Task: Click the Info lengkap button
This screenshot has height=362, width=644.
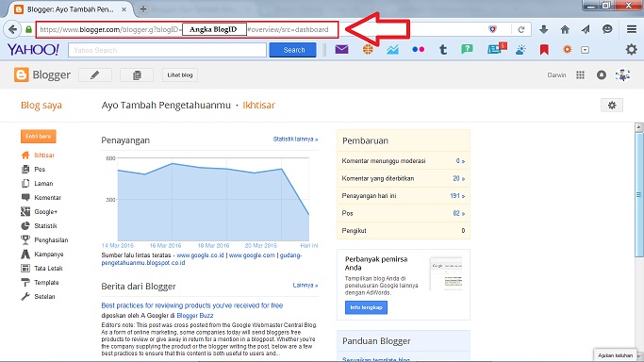Action: coord(366,307)
